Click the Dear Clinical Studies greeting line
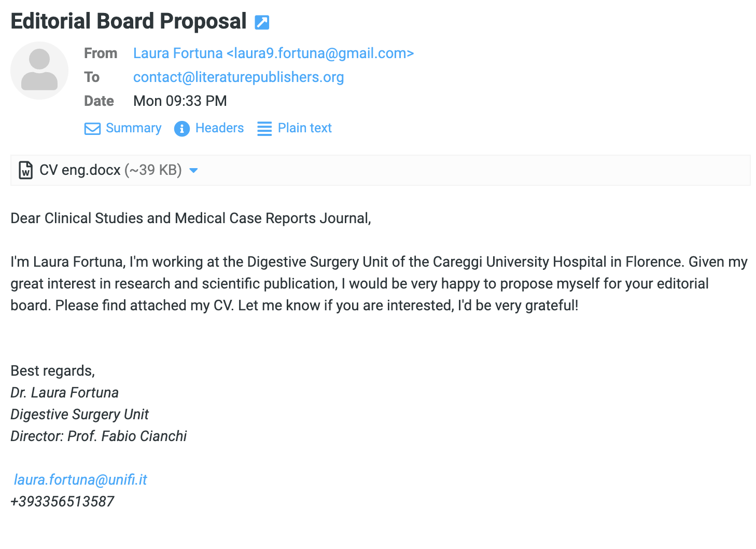Viewport: 756px width, 549px height. (x=191, y=218)
